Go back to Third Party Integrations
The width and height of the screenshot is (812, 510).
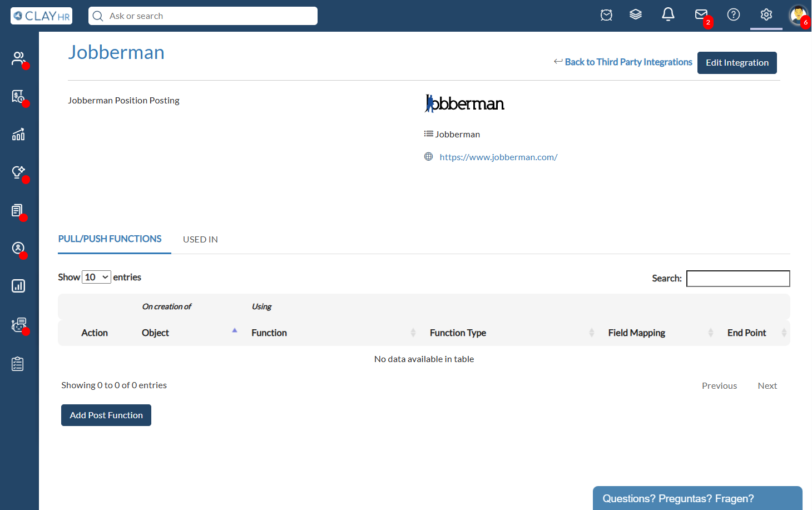(623, 62)
